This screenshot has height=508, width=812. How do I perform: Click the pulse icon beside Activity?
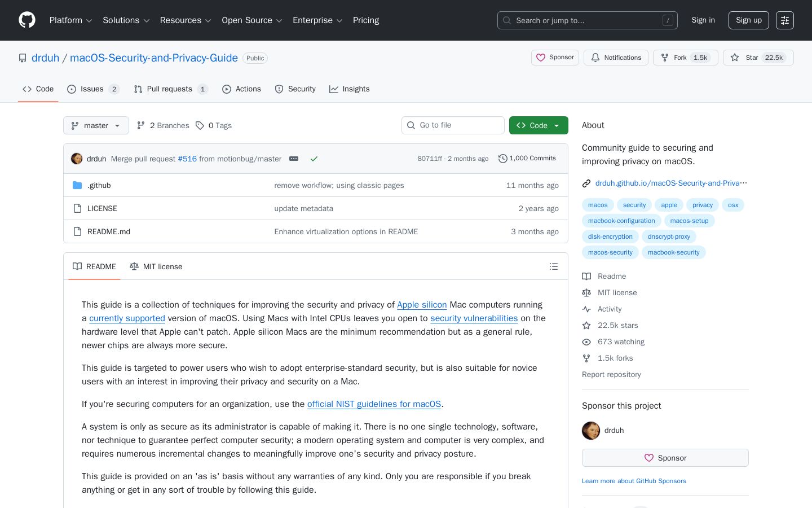(x=586, y=309)
